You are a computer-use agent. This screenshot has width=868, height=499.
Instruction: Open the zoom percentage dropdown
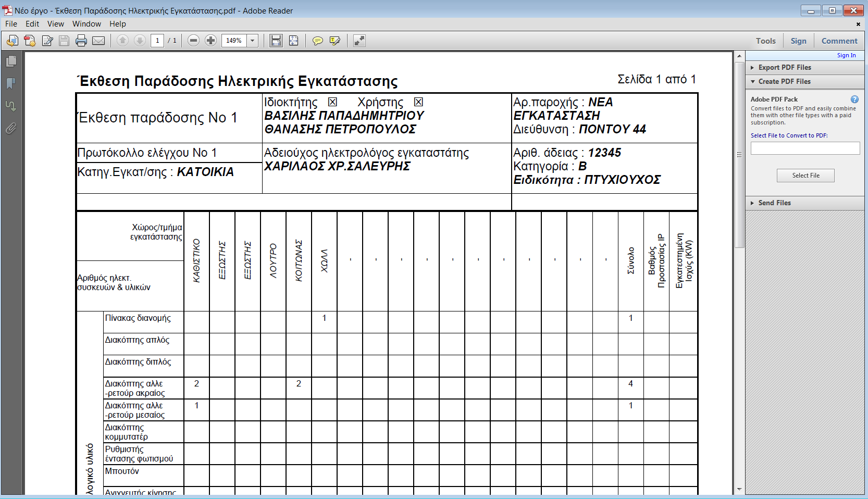253,41
